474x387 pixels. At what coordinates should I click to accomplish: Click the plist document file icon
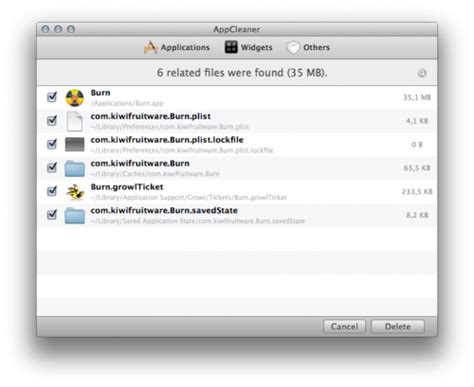[75, 121]
